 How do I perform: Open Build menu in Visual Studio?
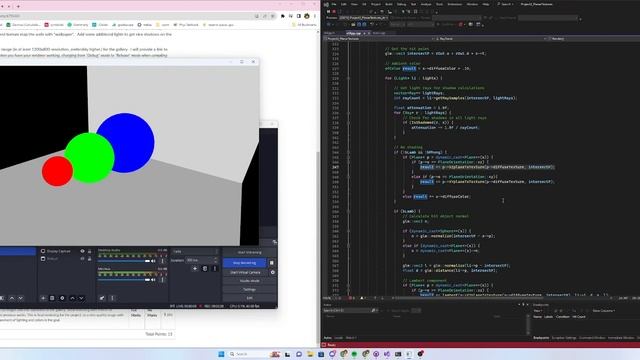(389, 4)
